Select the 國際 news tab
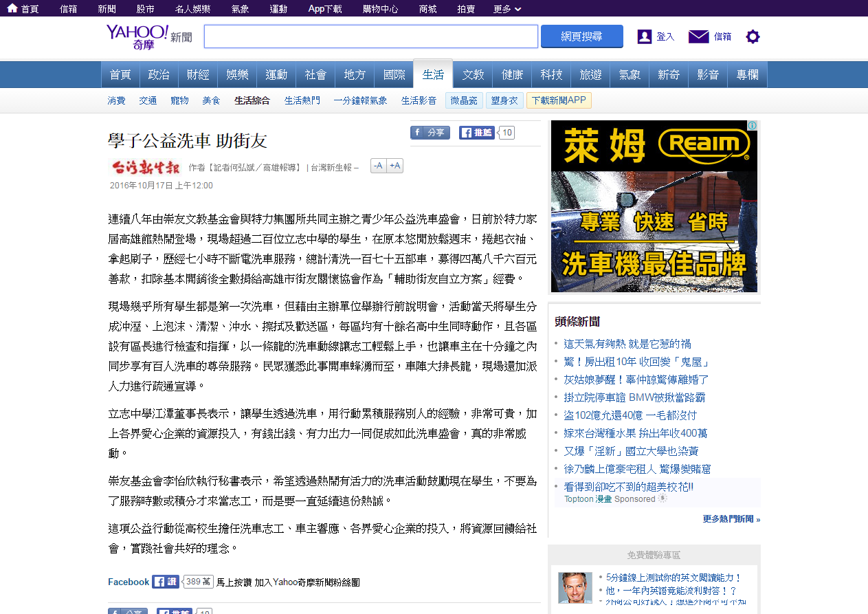This screenshot has width=868, height=614. [x=394, y=75]
